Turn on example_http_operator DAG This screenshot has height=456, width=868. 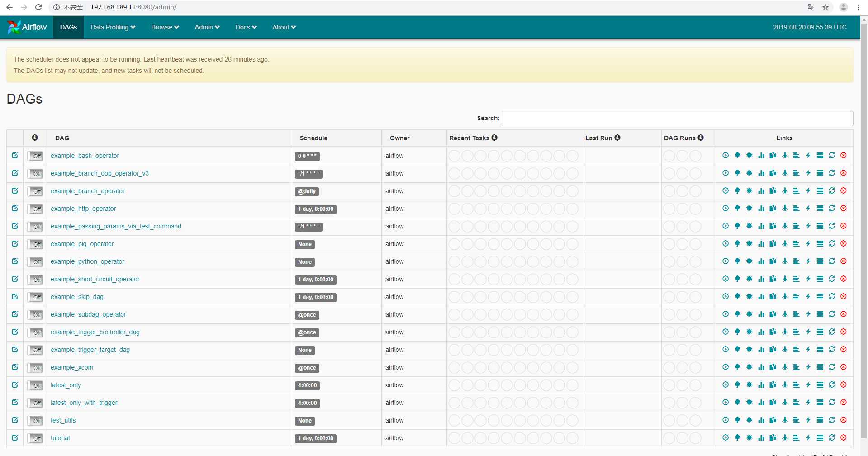[x=35, y=209]
